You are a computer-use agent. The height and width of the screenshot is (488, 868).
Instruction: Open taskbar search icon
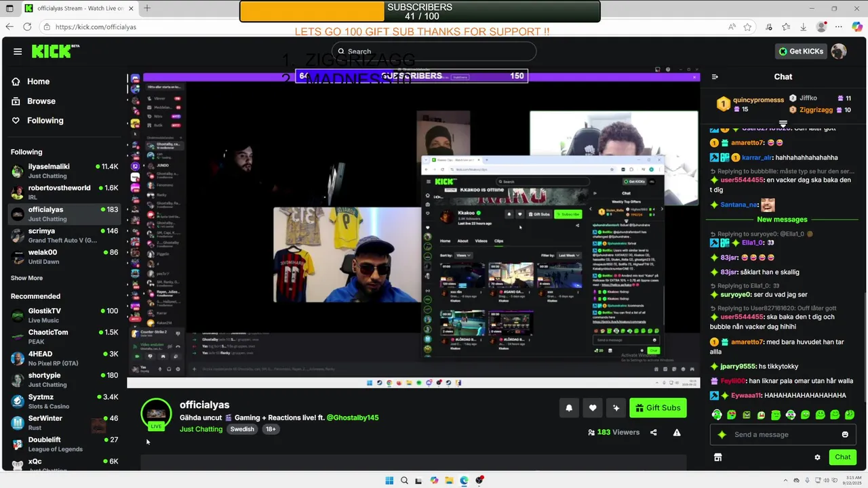(x=404, y=481)
